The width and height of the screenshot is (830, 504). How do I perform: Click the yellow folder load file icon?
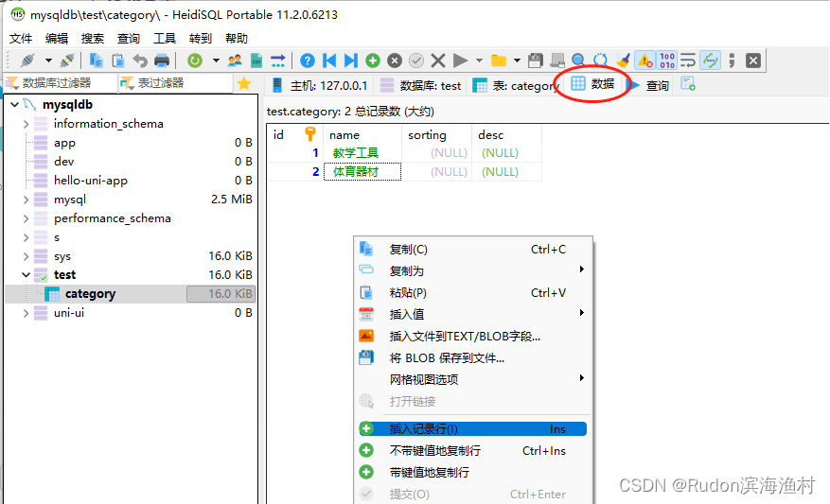tap(498, 61)
